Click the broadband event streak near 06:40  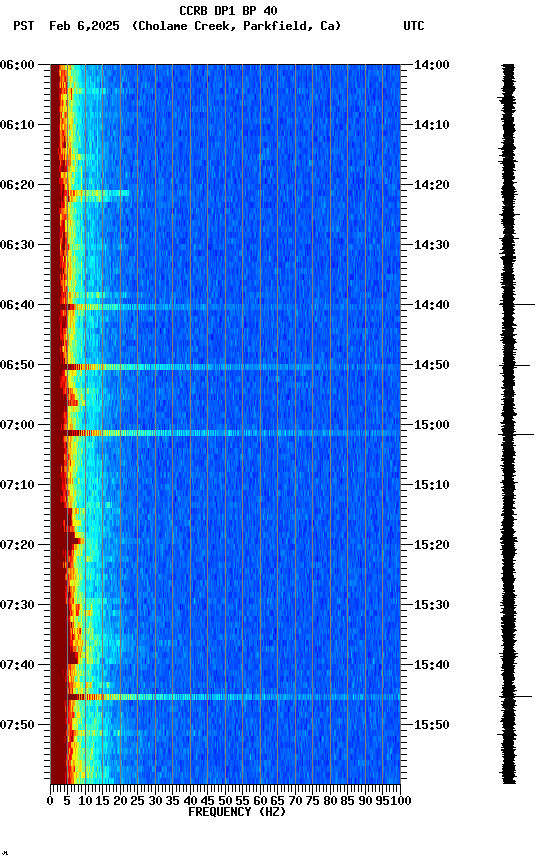click(225, 307)
